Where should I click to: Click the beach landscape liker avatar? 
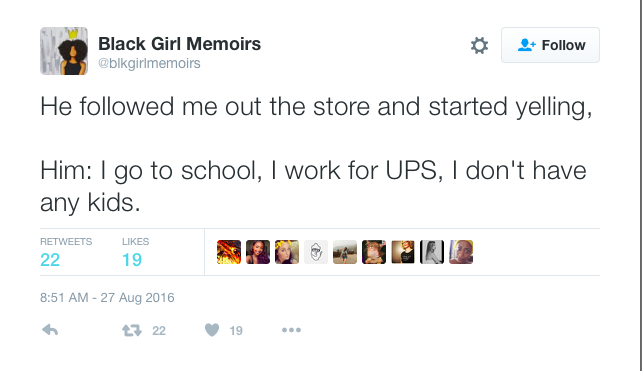(x=345, y=252)
